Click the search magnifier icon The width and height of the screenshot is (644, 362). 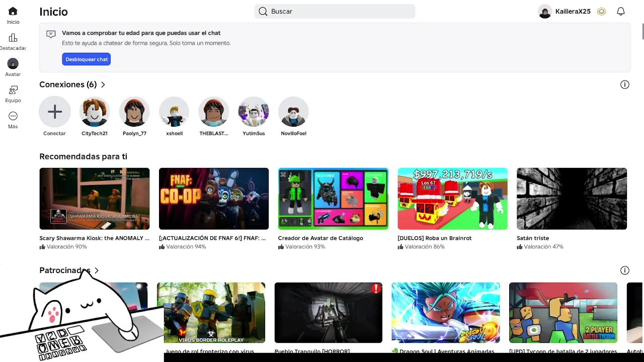click(263, 11)
